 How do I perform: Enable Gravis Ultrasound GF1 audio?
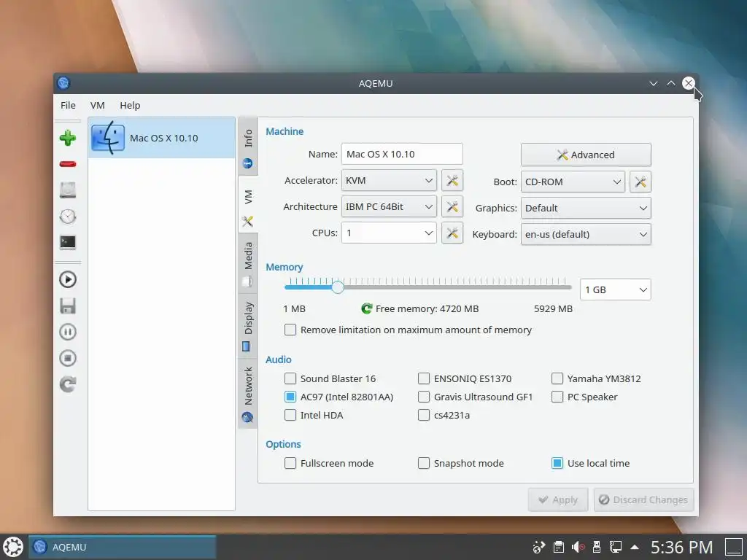click(x=424, y=397)
